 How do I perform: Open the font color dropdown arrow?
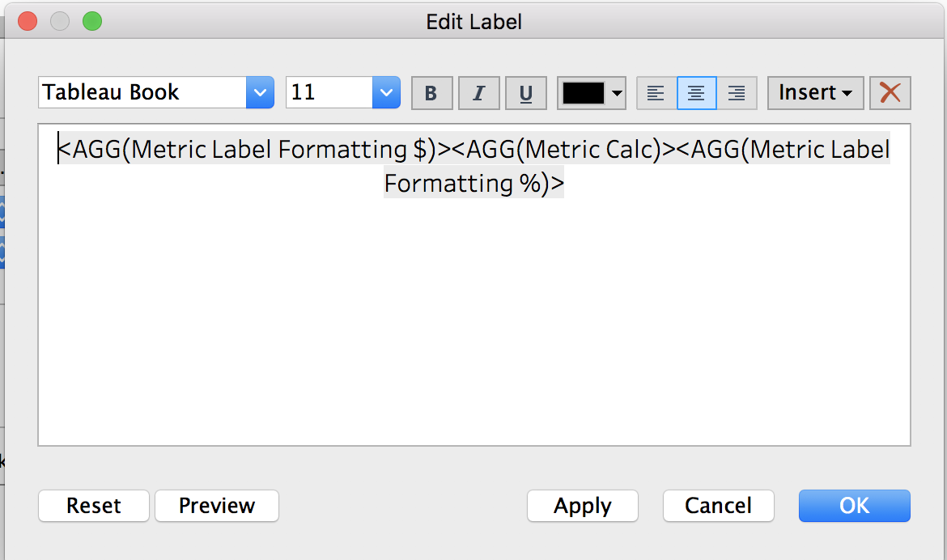(617, 93)
